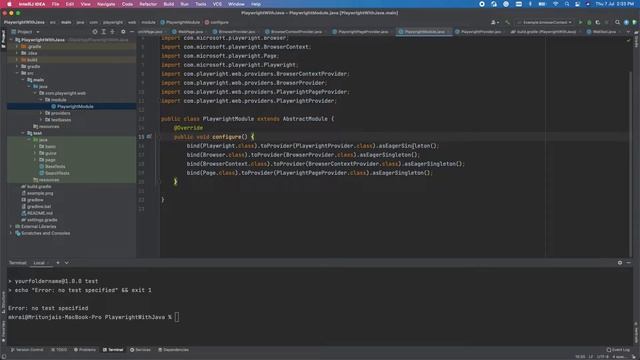Viewport: 640px width, 360px height.
Task: Expand External Libraries node
Action: (x=11, y=226)
